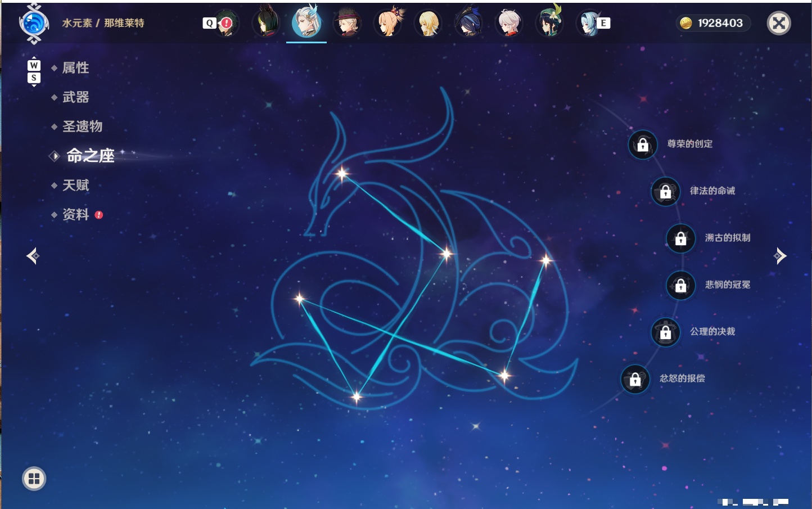Select the locked 公理的决裁 constellation icon
Viewport: 812px width, 509px height.
[666, 332]
